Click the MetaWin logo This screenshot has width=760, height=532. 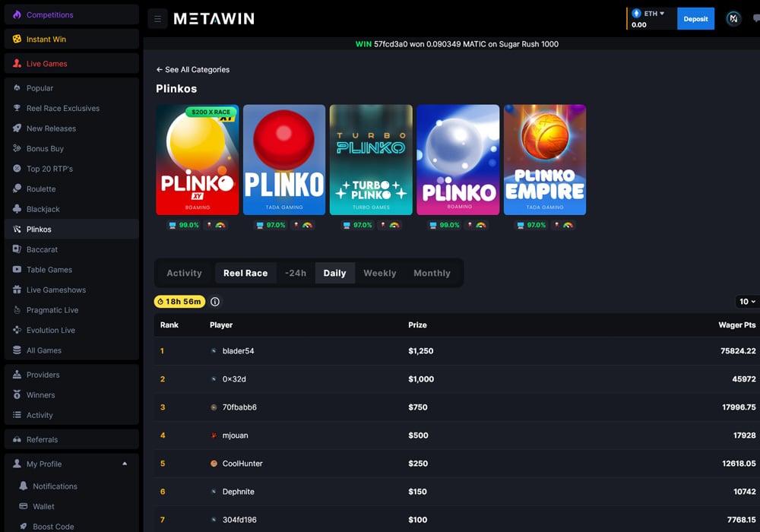[x=214, y=19]
